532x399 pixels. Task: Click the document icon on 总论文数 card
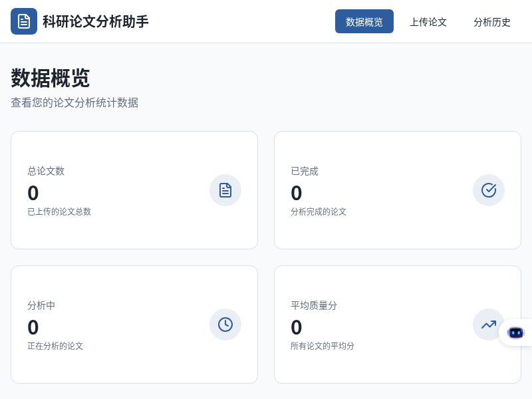(x=225, y=190)
